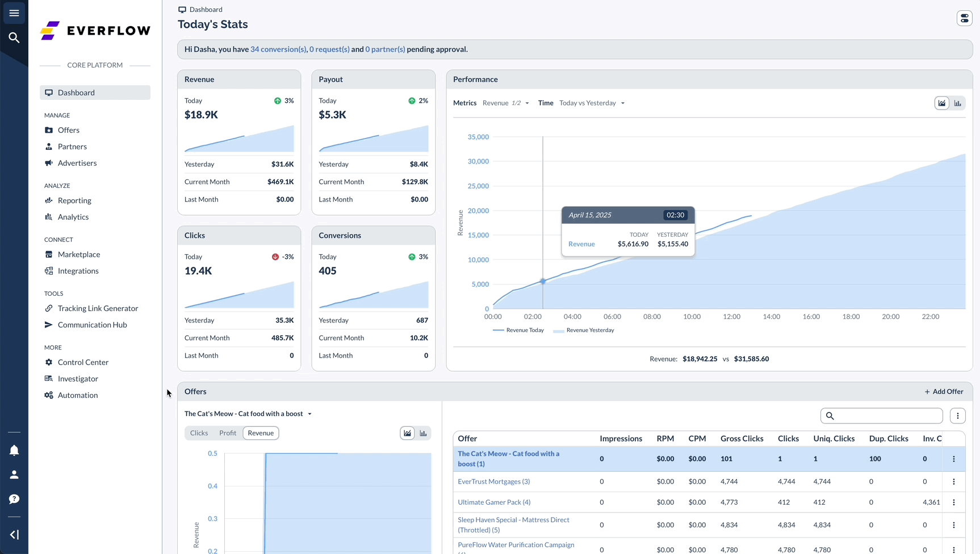
Task: Click the Dashboard breadcrumb monitor icon
Action: click(x=182, y=10)
